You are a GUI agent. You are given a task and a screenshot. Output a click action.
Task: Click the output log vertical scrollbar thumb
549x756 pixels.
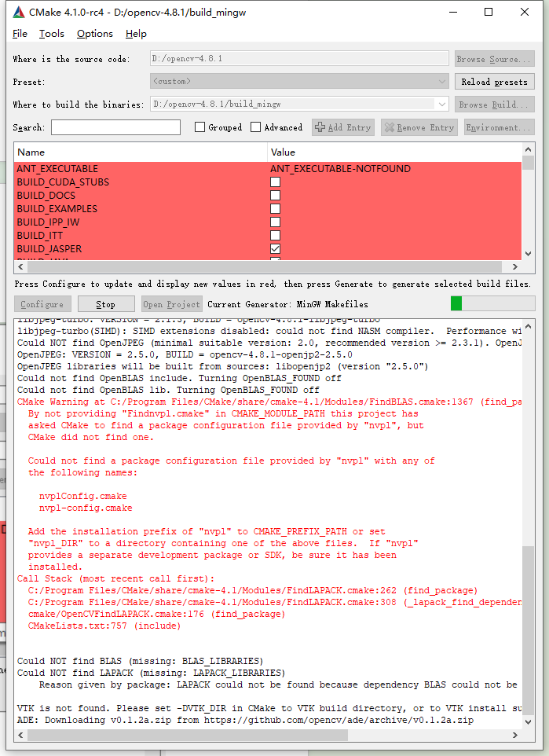(529, 630)
